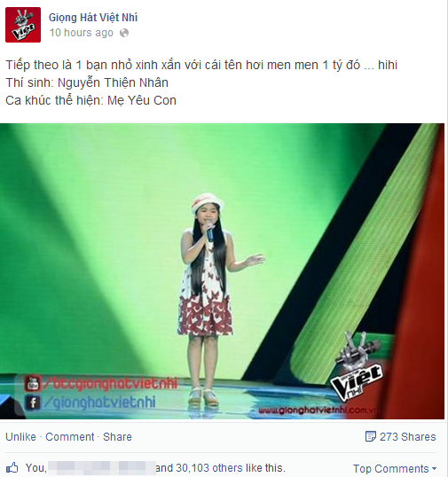The height and width of the screenshot is (477, 448).
Task: Toggle Unlike on this post
Action: [20, 437]
